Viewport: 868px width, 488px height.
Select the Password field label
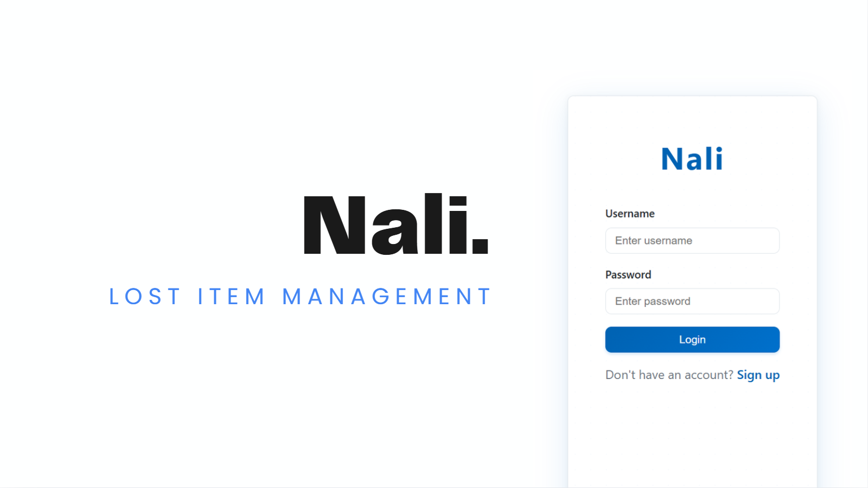click(x=628, y=275)
